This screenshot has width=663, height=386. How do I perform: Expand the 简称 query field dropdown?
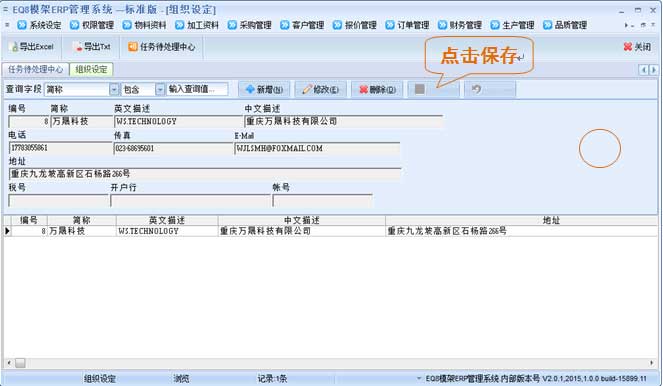point(114,89)
